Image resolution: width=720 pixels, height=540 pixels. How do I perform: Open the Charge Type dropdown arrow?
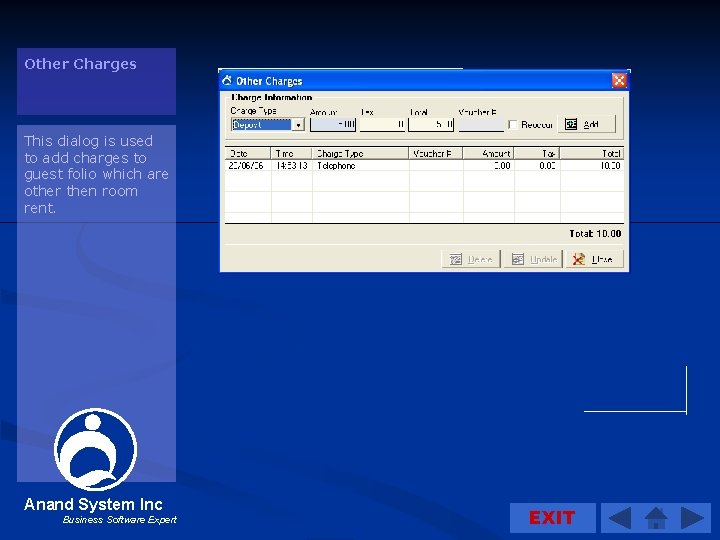[x=298, y=125]
